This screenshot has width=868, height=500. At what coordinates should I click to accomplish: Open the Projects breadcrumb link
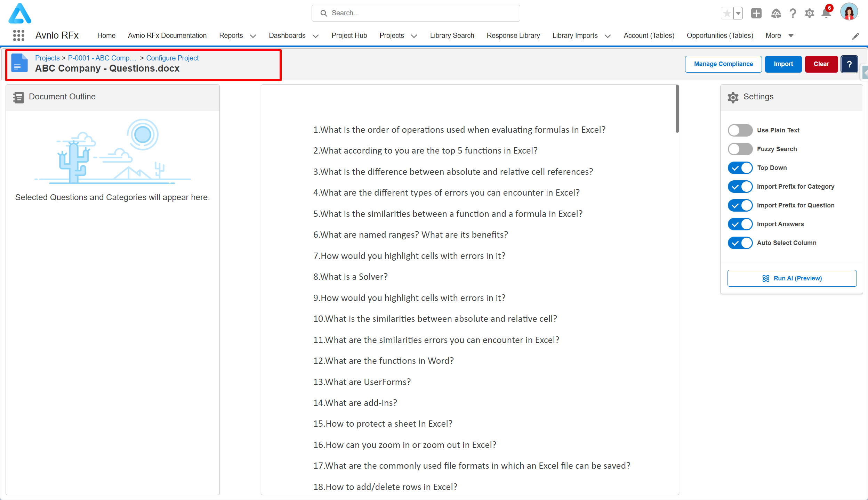point(47,58)
